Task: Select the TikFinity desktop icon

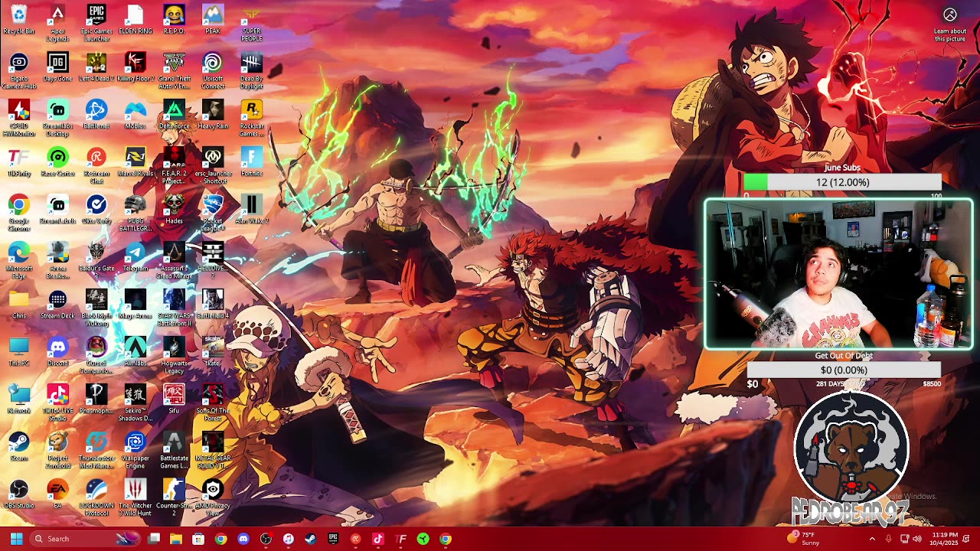Action: pos(18,162)
